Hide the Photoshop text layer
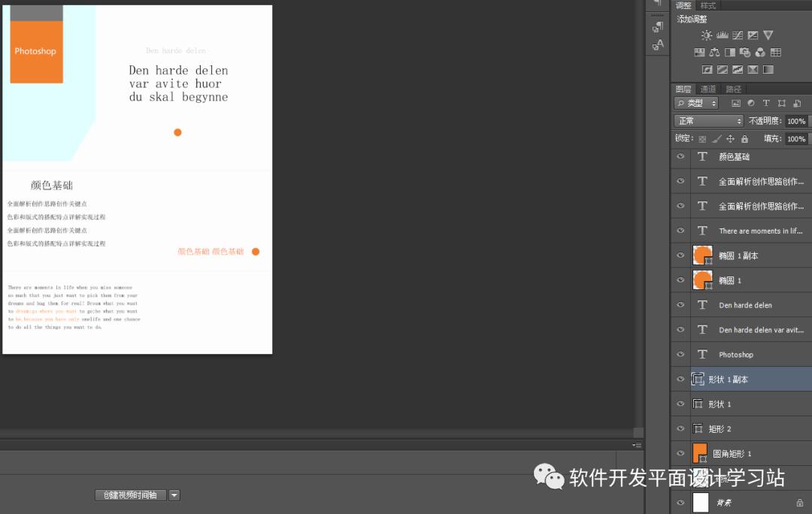The height and width of the screenshot is (514, 812). [x=680, y=354]
